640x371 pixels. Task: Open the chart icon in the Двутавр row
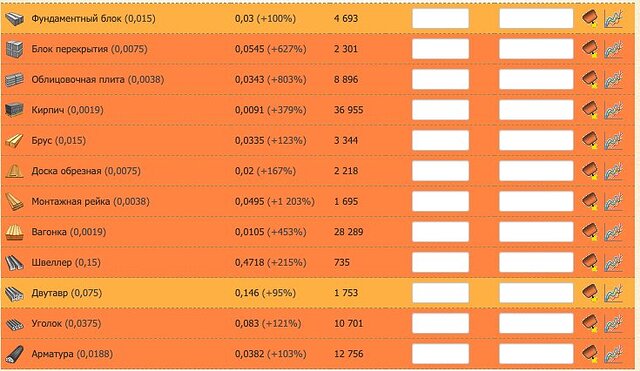[x=613, y=293]
